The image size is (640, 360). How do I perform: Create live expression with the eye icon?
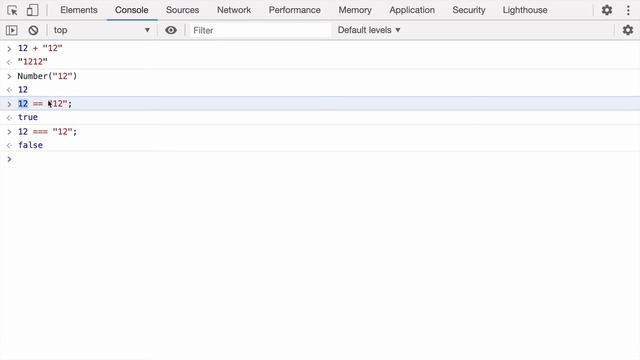171,30
